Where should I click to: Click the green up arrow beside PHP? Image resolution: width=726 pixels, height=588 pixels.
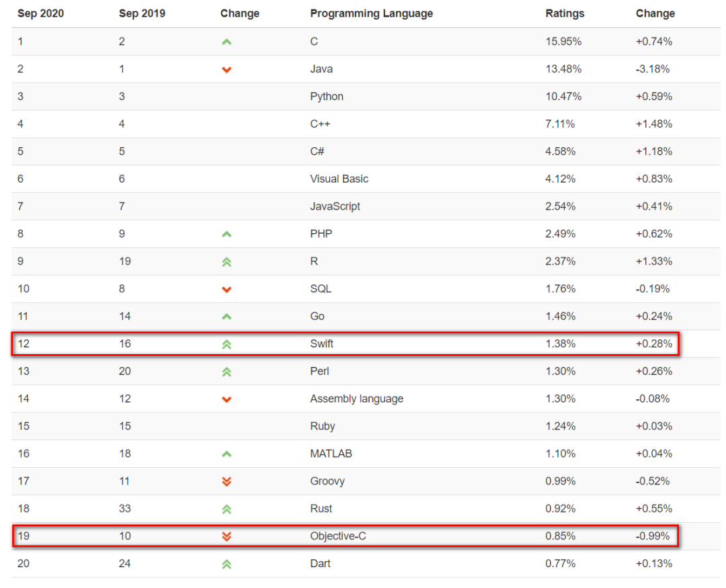227,235
